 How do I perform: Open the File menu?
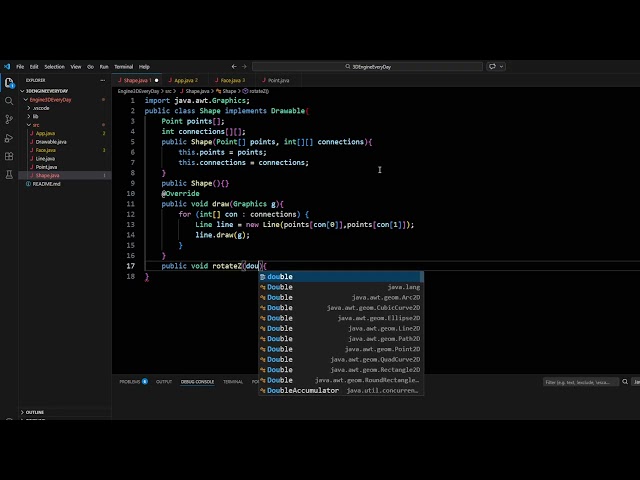pos(20,67)
